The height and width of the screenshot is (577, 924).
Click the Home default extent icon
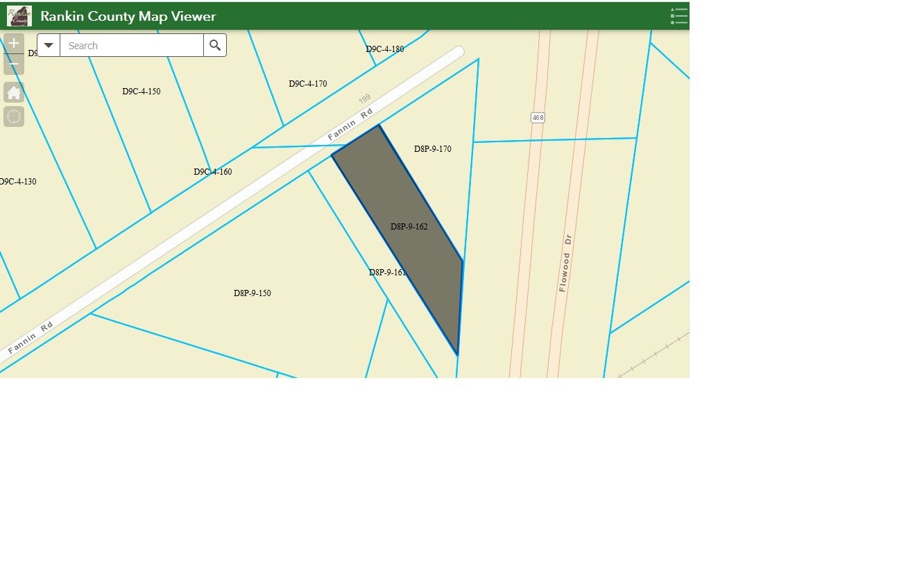tap(14, 92)
